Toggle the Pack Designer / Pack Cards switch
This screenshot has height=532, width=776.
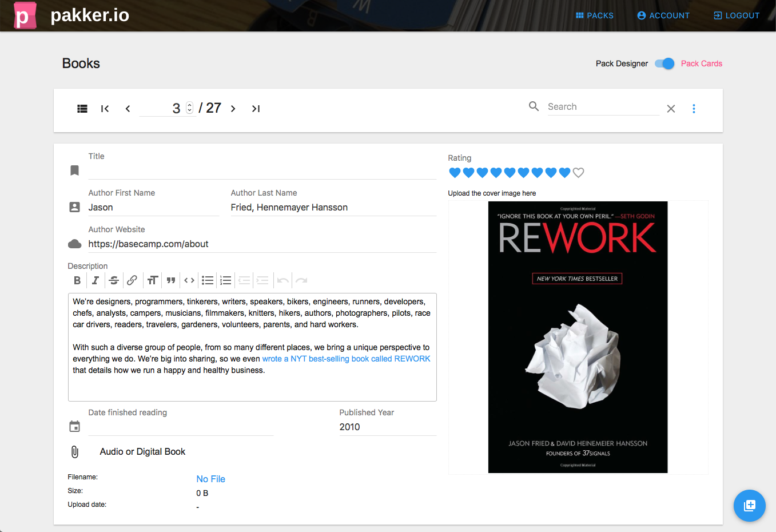pyautogui.click(x=664, y=63)
